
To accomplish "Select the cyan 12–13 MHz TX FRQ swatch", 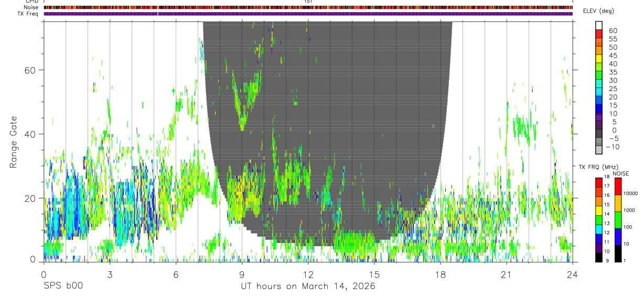I will point(598,229).
